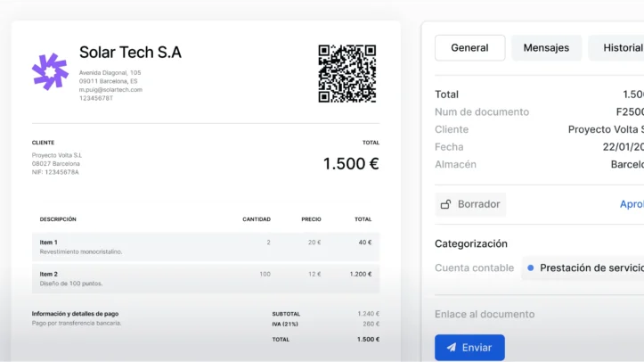Screen dimensions: 644x362
Task: Click the paper plane icon on Enviar
Action: (452, 348)
